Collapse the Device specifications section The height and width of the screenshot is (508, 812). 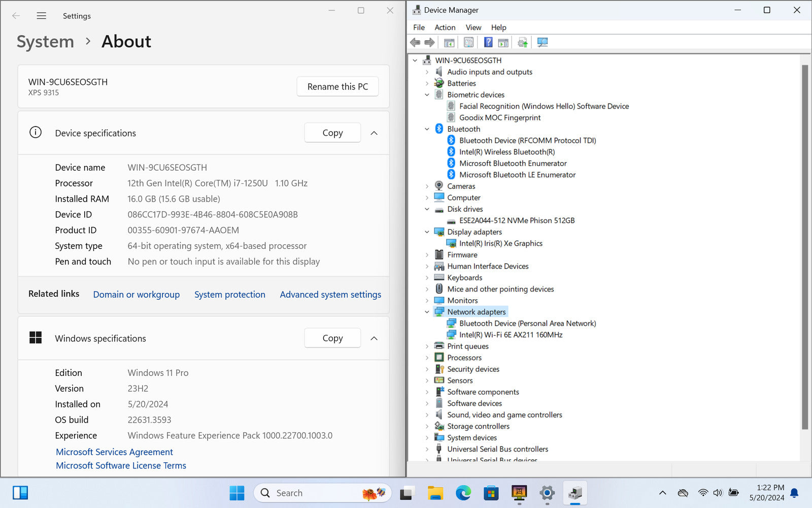point(374,133)
